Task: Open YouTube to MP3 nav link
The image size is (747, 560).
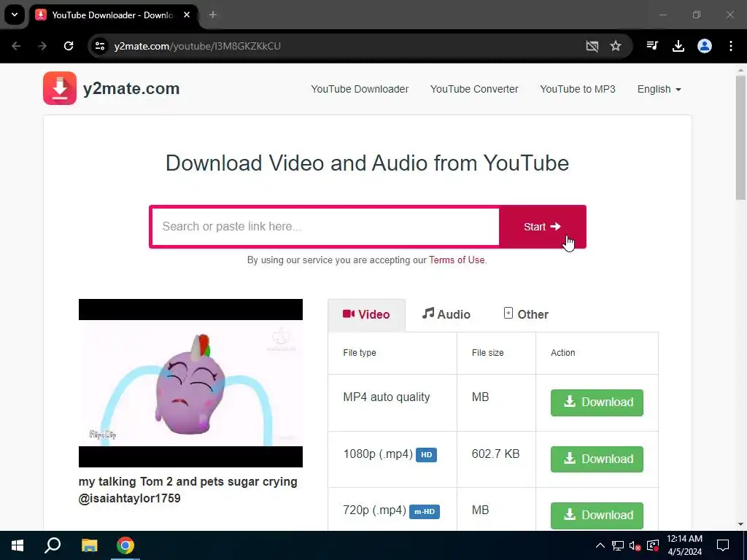Action: pyautogui.click(x=578, y=89)
